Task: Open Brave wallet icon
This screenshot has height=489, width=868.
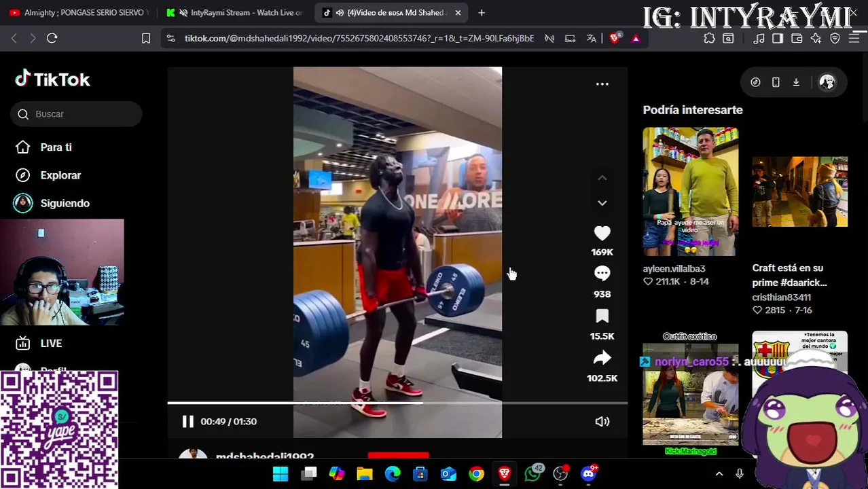Action: coord(797,39)
